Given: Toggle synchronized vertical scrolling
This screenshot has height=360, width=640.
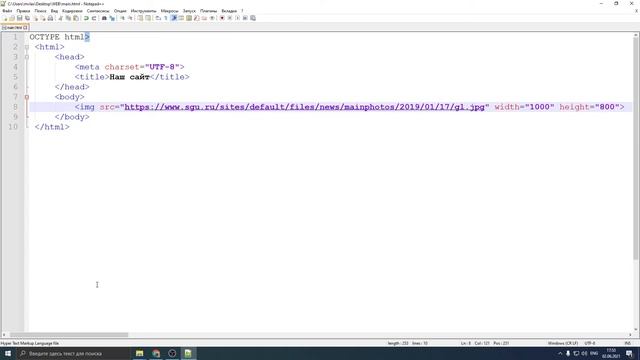Looking at the screenshot, I should 140,18.
